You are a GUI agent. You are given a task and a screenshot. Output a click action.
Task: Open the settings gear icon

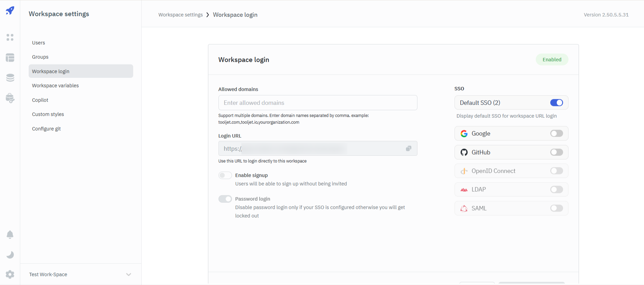(x=10, y=275)
